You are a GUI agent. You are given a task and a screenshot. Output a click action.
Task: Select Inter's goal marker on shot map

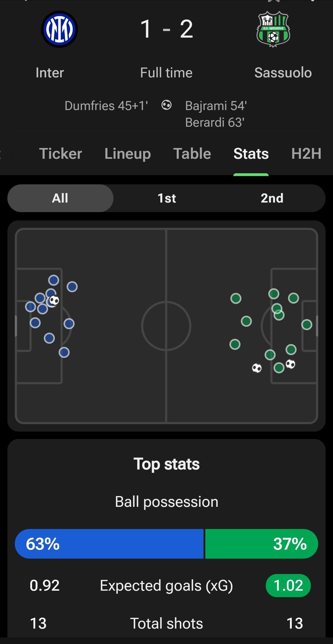point(54,300)
